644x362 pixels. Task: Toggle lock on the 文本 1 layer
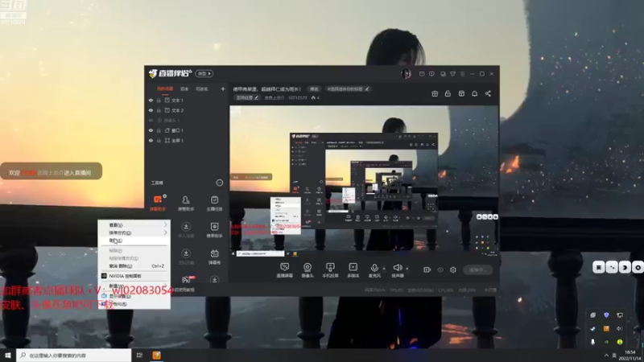tap(159, 100)
